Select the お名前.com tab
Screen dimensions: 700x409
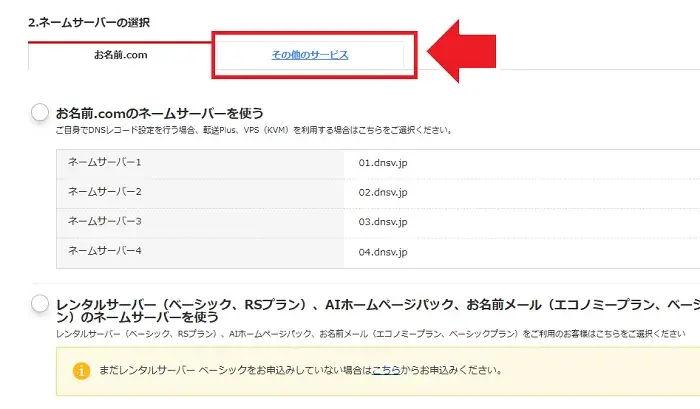[120, 55]
